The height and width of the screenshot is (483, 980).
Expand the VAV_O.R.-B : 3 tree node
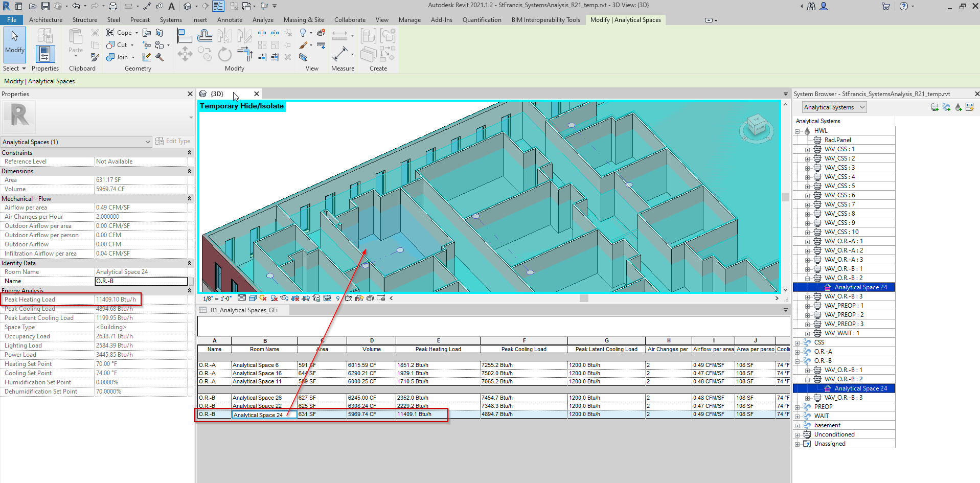tap(808, 398)
